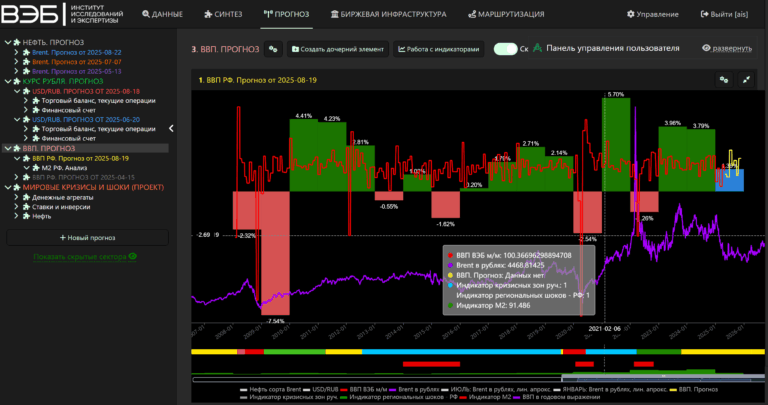Click Показать скрытые сектора link
The width and height of the screenshot is (768, 405).
[x=80, y=257]
